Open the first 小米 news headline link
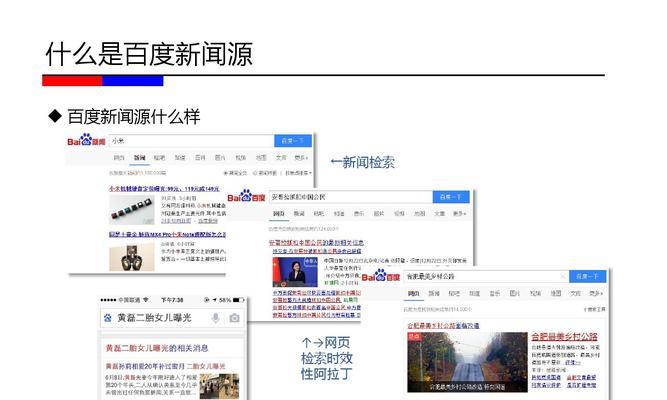Image resolution: width=667 pixels, height=400 pixels. (164, 189)
